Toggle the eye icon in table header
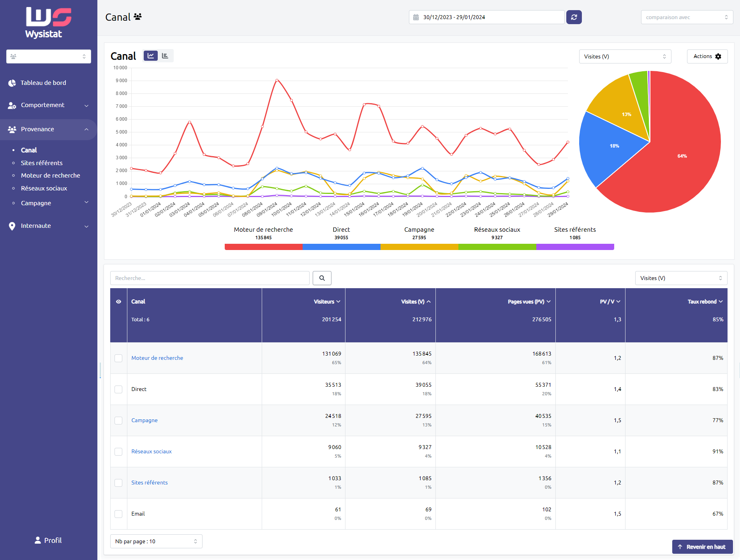This screenshot has height=560, width=740. click(119, 302)
